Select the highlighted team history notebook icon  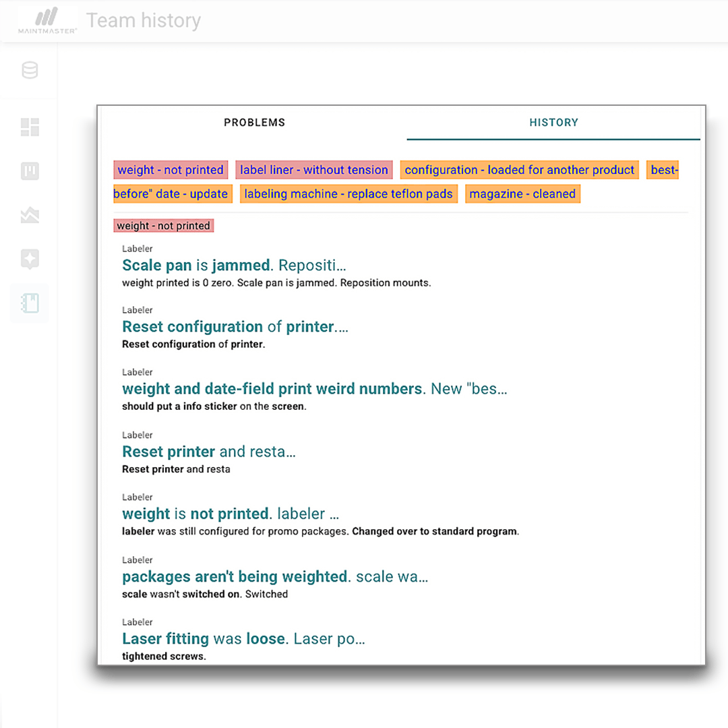click(x=29, y=303)
